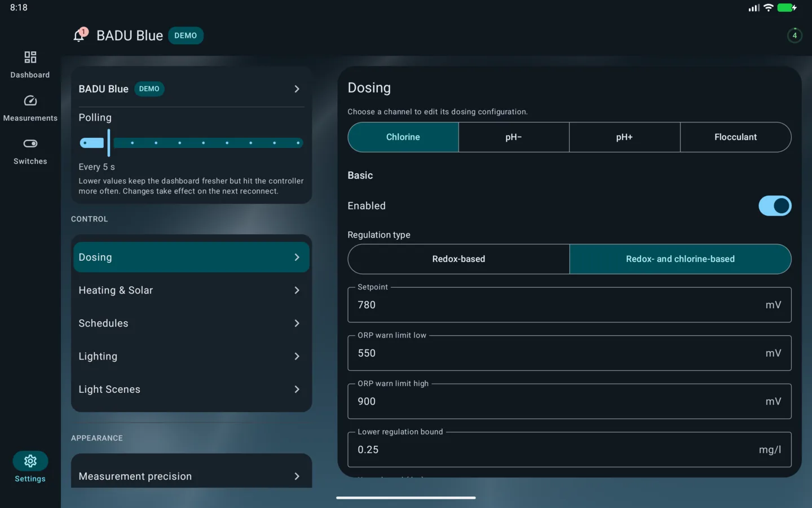This screenshot has width=812, height=508.
Task: Edit the ORP warn limit high field
Action: coord(570,401)
